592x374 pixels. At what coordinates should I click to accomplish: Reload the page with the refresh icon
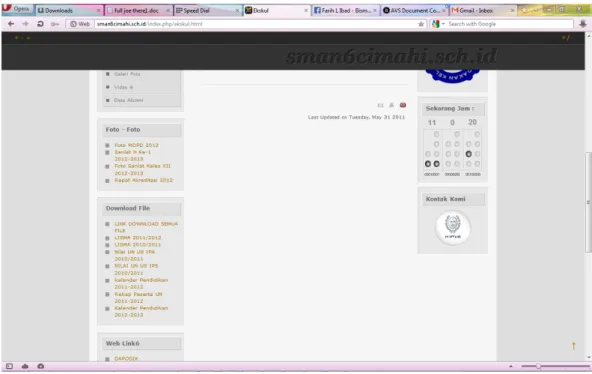[x=40, y=24]
